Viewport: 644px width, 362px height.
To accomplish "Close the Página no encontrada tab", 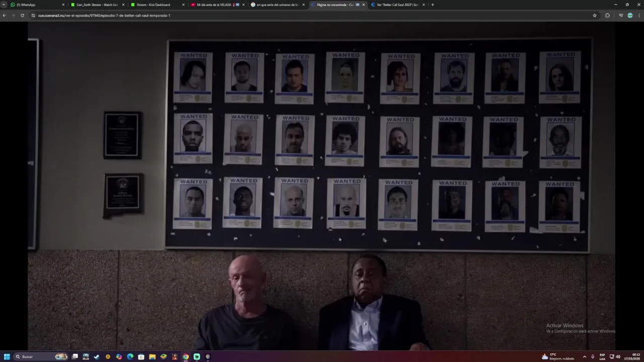I will pyautogui.click(x=363, y=5).
